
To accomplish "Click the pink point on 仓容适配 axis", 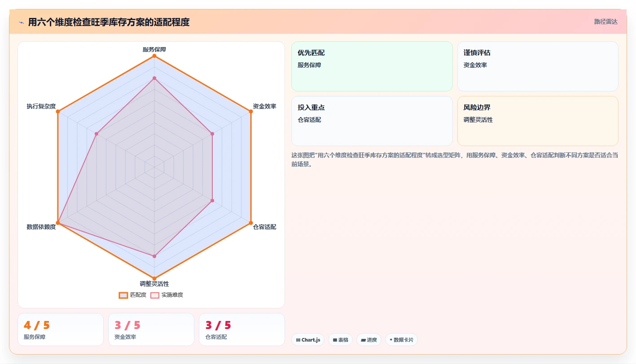I will (212, 200).
